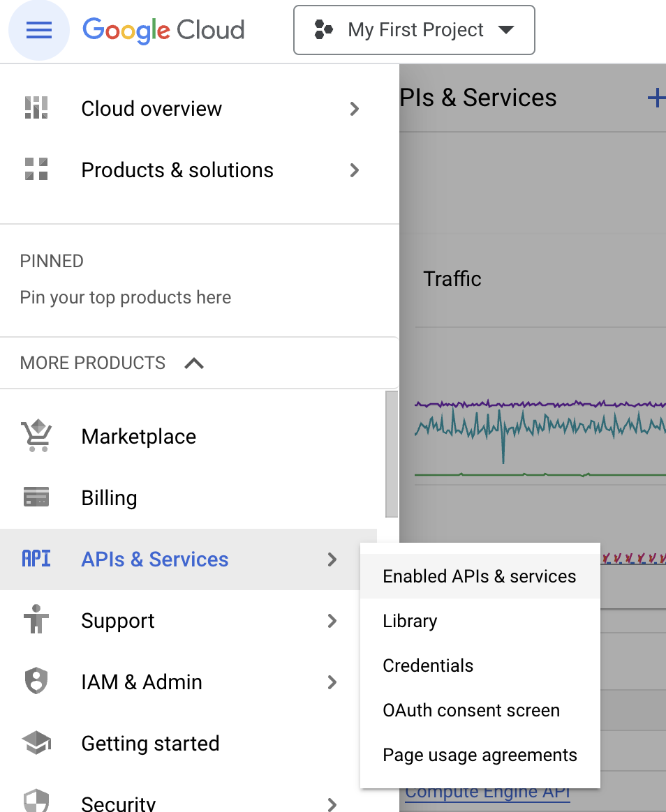
Task: Open the Billing menu item
Action: coord(188,497)
